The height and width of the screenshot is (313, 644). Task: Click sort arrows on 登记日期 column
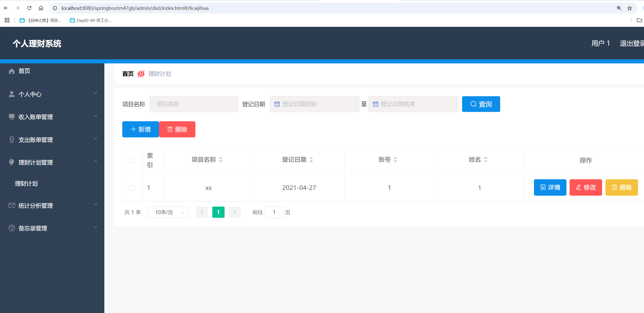pyautogui.click(x=311, y=159)
